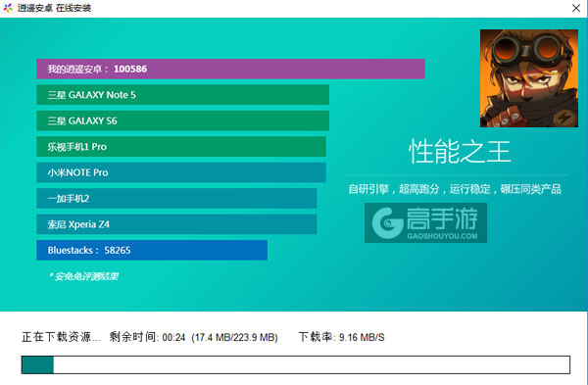Click the 安兔兔评测结果 footnote
588x385 pixels.
tap(83, 276)
